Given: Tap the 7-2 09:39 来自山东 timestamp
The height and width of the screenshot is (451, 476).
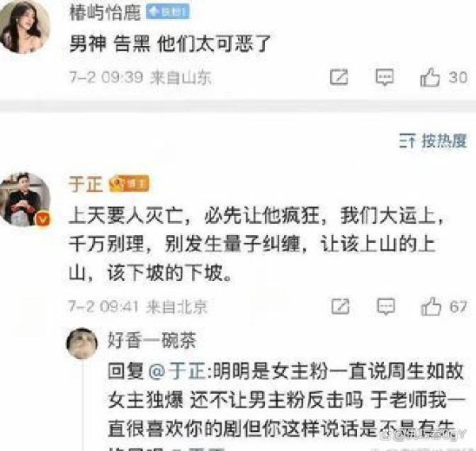Looking at the screenshot, I should [x=140, y=78].
